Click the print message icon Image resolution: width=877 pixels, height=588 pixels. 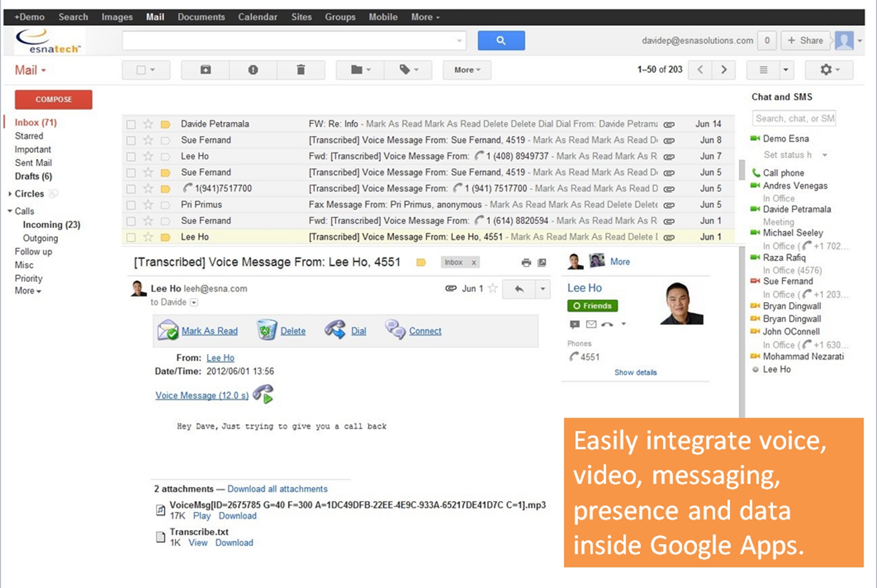pos(526,262)
